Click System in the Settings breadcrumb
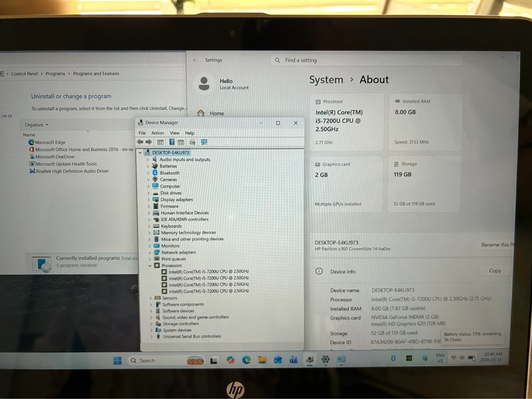This screenshot has height=399, width=532. tap(326, 80)
